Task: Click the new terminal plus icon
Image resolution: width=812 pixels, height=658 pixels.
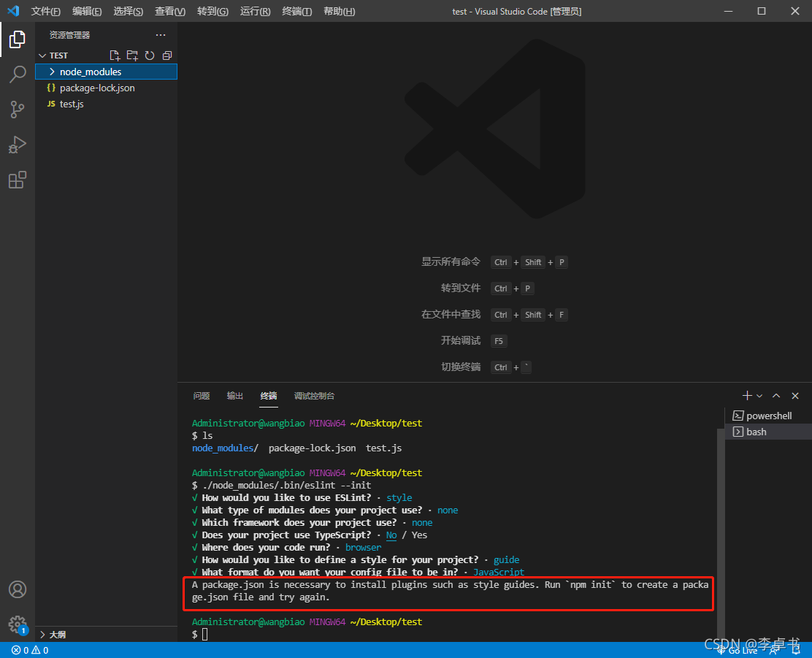Action: pyautogui.click(x=747, y=396)
